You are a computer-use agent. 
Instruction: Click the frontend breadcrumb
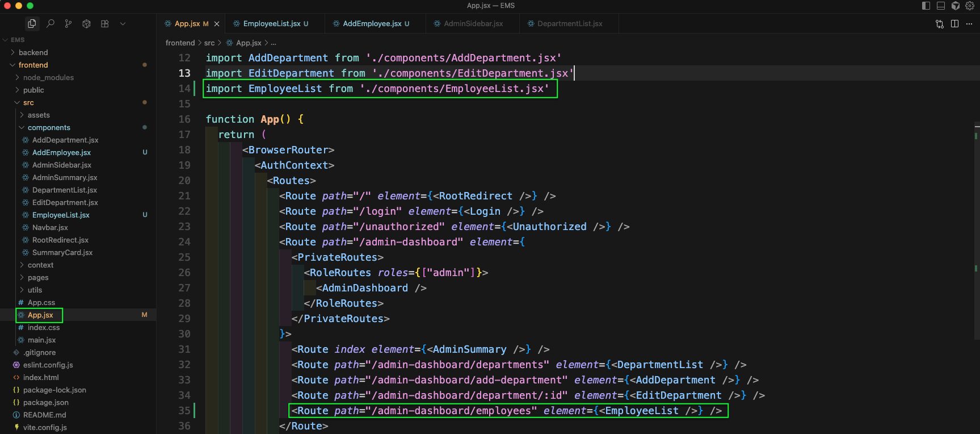coord(180,43)
